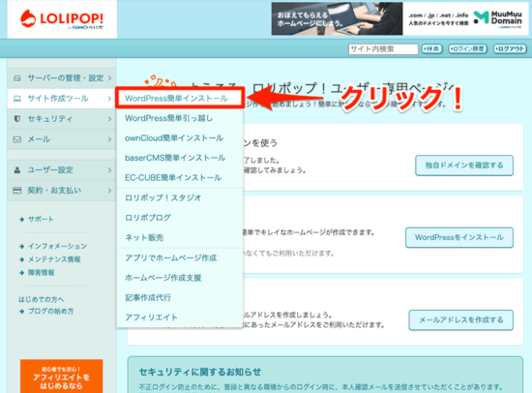Click the arrow icon beside 障害情報

coord(21,273)
